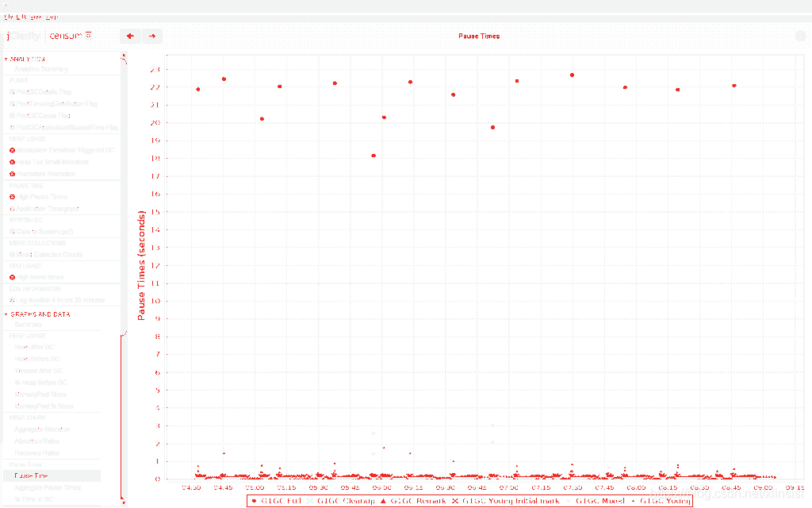Show MemoryPool % Sizes graph
812x508 pixels.
coord(44,406)
